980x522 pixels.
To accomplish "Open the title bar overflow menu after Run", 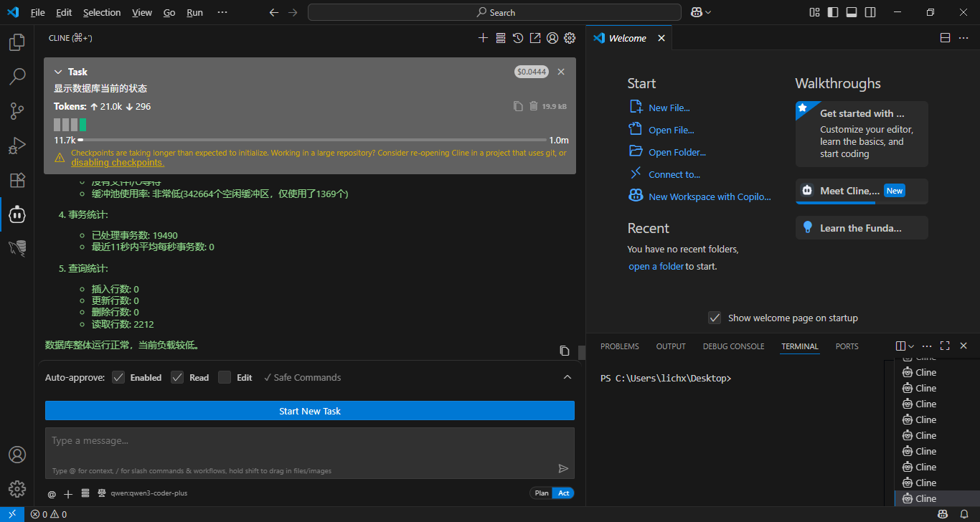I will pyautogui.click(x=222, y=12).
